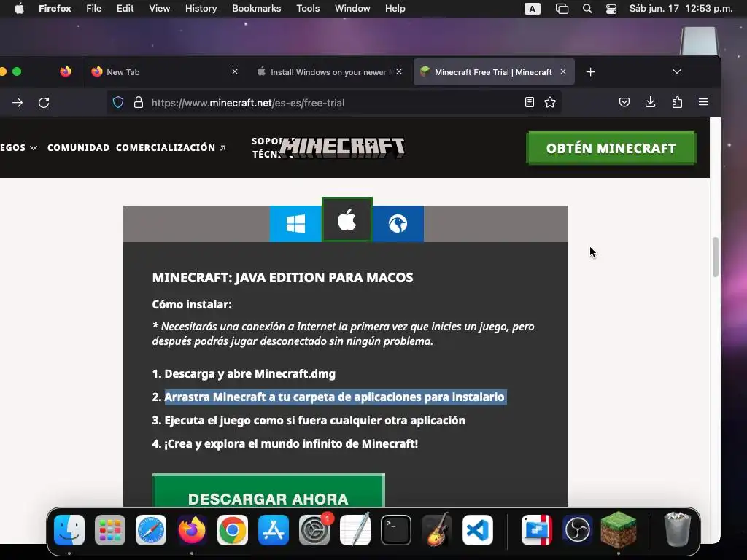Open a new tab with plus

[590, 72]
